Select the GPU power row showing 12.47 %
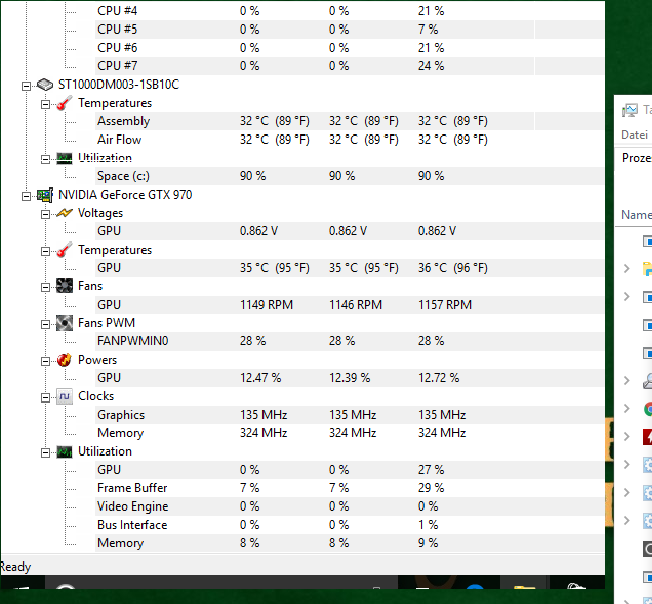Image resolution: width=652 pixels, height=604 pixels. coord(349,378)
